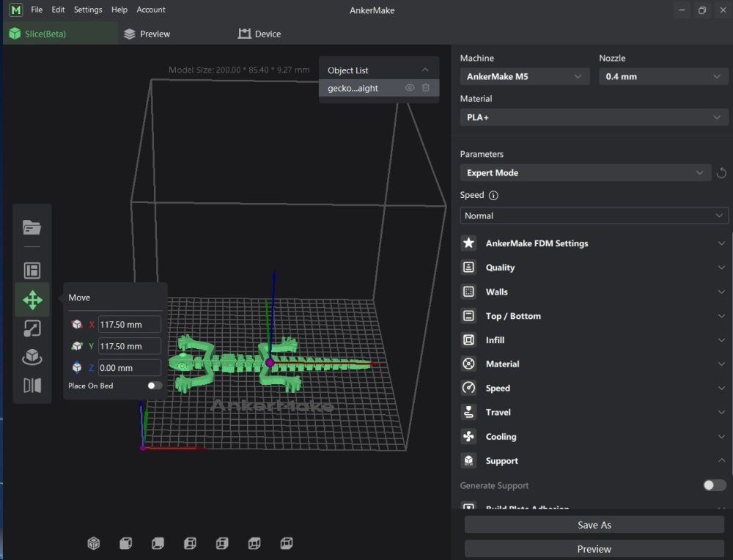The height and width of the screenshot is (560, 733).
Task: Collapse the Object List panel chevron
Action: coord(425,70)
